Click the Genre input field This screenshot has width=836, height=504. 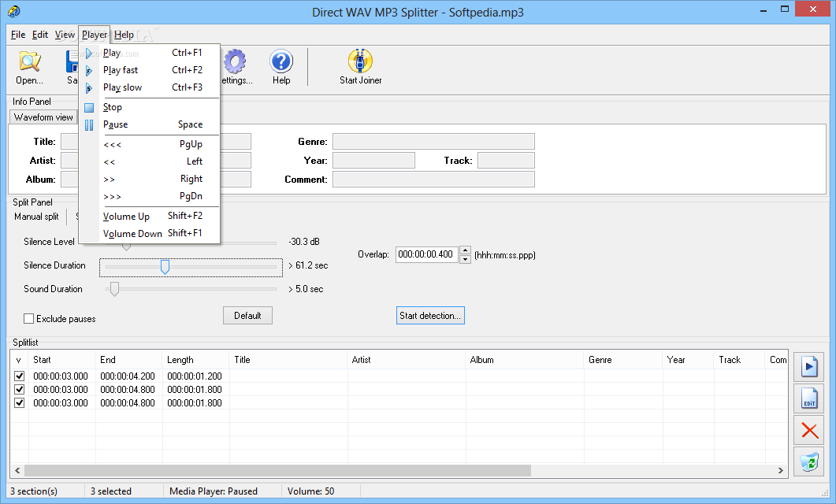pyautogui.click(x=433, y=142)
